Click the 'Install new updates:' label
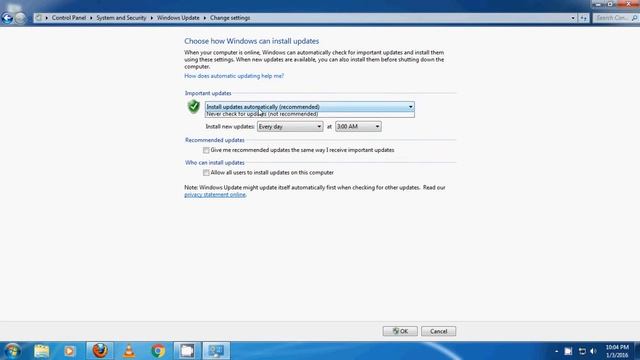The height and width of the screenshot is (360, 640). pyautogui.click(x=230, y=127)
